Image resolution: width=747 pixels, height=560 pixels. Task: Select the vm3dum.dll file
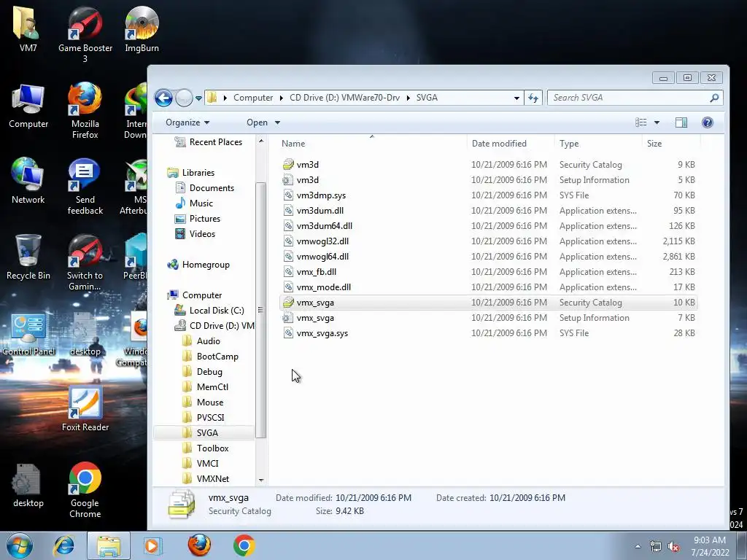pyautogui.click(x=488, y=211)
